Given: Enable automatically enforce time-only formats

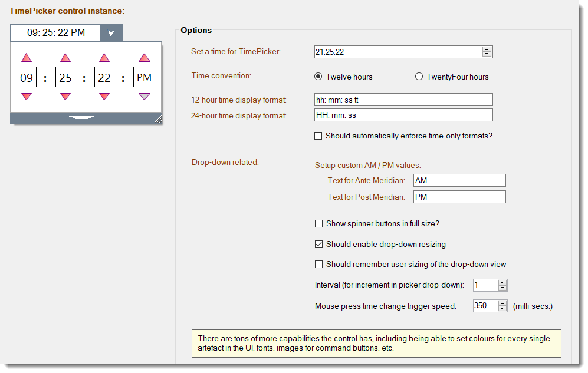Looking at the screenshot, I should click(318, 136).
